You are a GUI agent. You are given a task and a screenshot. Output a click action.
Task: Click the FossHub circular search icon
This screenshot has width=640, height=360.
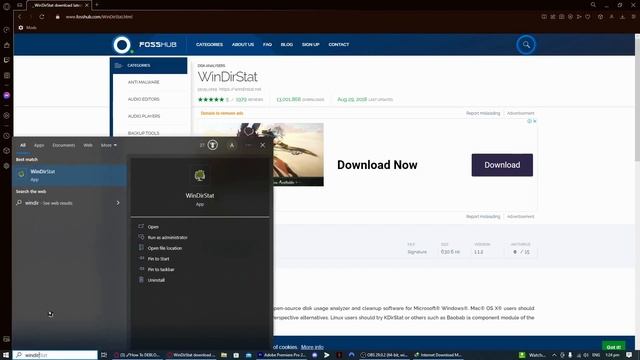point(526,44)
